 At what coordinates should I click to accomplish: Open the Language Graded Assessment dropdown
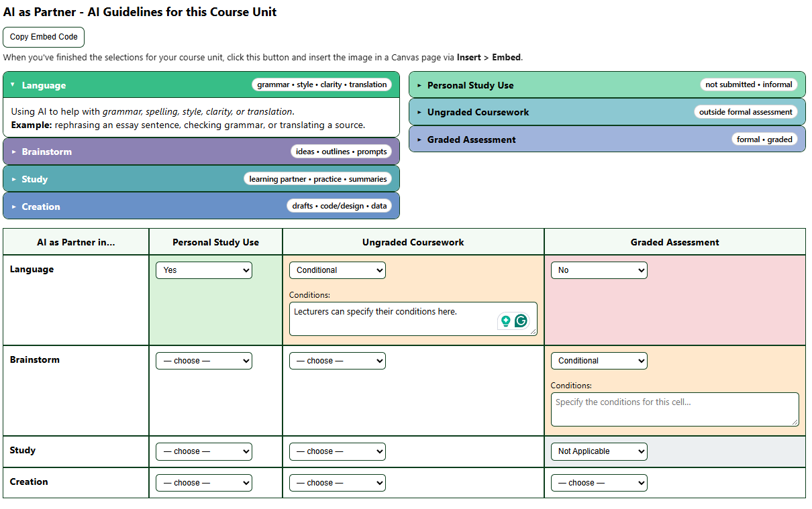tap(599, 270)
